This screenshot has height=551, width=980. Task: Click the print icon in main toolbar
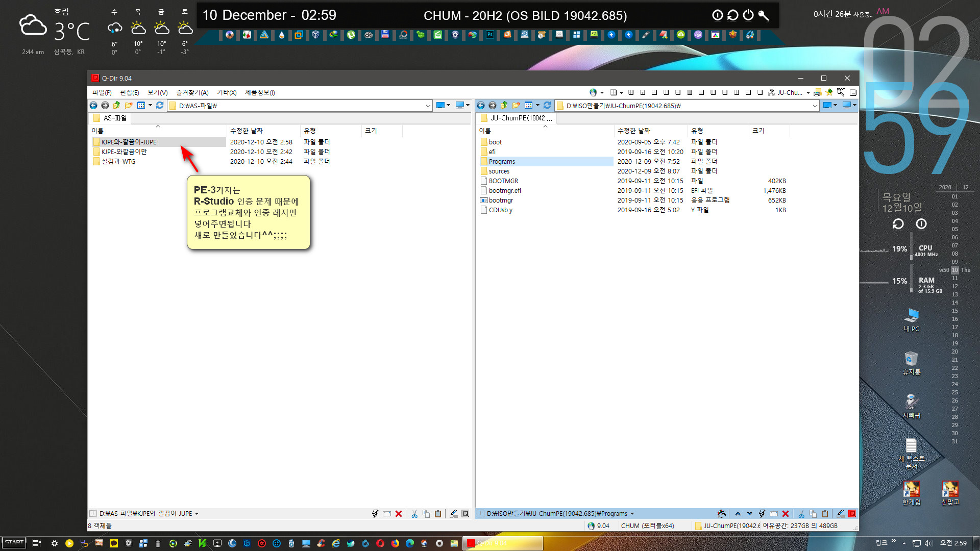click(817, 93)
